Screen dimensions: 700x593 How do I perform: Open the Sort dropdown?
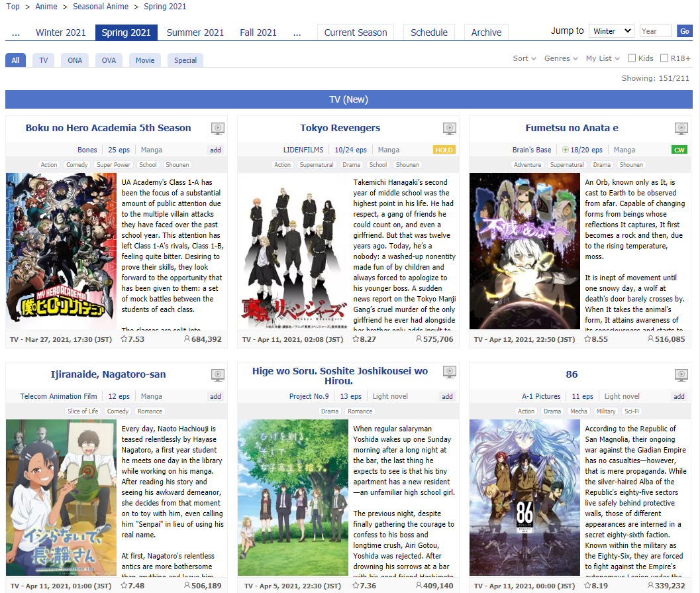coord(524,58)
